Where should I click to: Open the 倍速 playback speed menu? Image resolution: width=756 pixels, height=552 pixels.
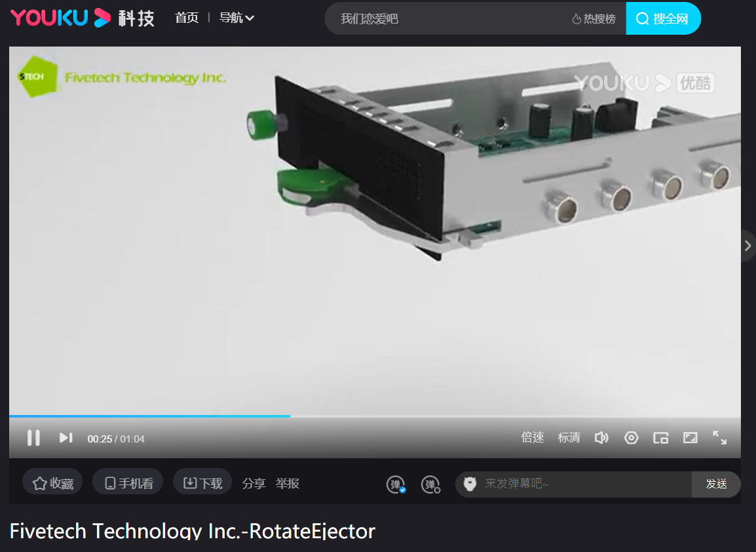click(x=533, y=438)
